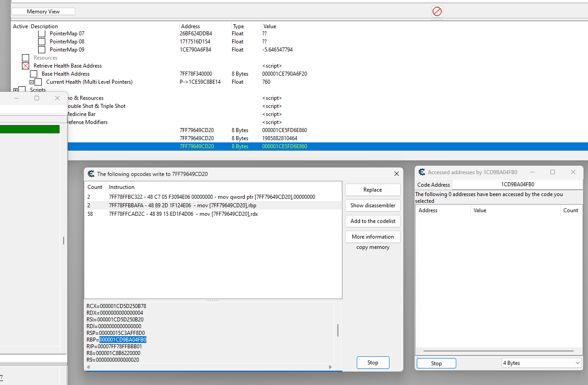The image size is (588, 385).
Task: Expand the Scripts group
Action: tap(16, 90)
